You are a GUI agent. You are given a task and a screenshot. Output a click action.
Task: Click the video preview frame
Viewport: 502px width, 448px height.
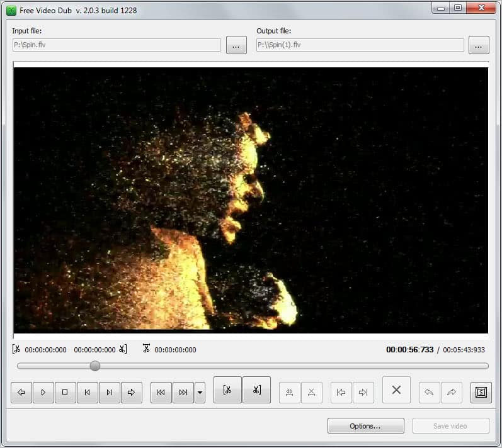tap(251, 200)
